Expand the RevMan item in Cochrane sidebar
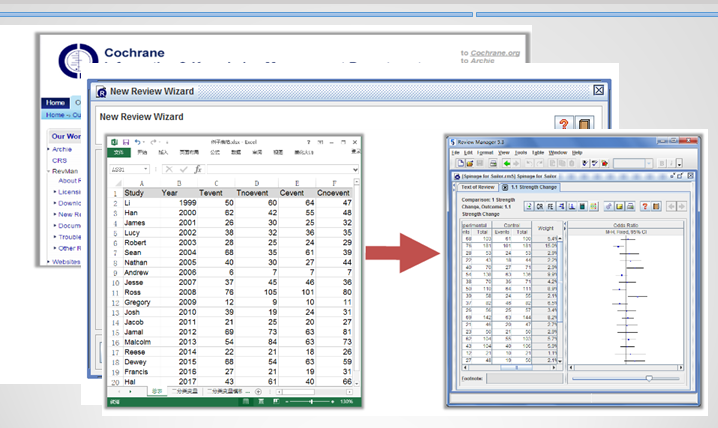The height and width of the screenshot is (428, 718). click(49, 171)
